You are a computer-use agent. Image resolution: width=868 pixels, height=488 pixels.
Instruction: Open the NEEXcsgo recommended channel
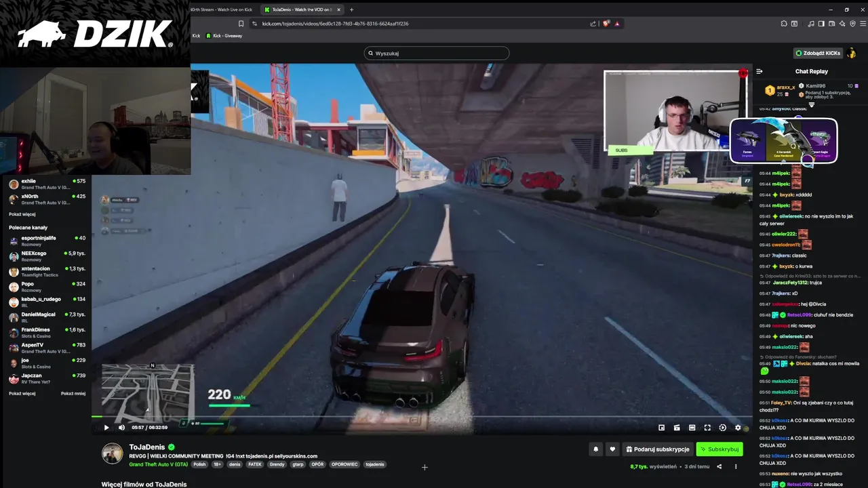47,256
